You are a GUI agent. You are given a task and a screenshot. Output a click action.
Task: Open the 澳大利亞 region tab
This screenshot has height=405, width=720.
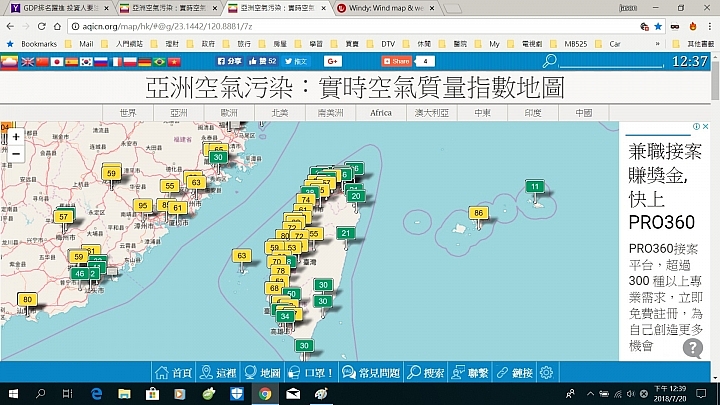coord(432,113)
